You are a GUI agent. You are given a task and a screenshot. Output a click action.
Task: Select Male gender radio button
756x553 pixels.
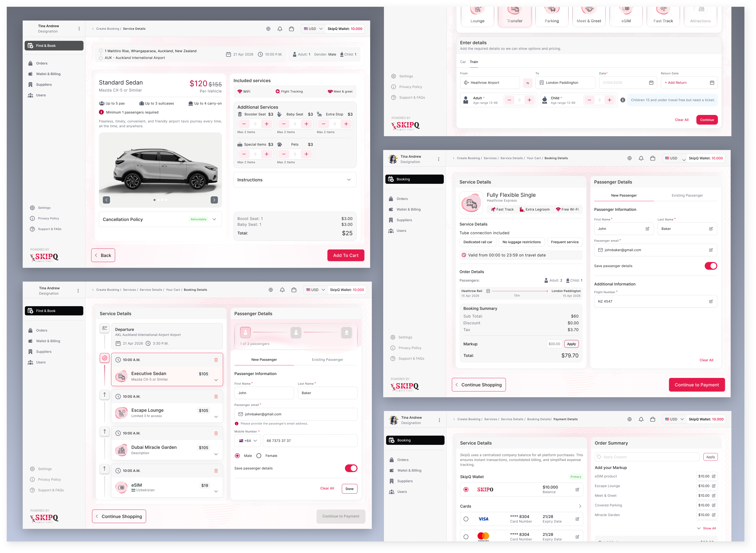[x=237, y=456]
